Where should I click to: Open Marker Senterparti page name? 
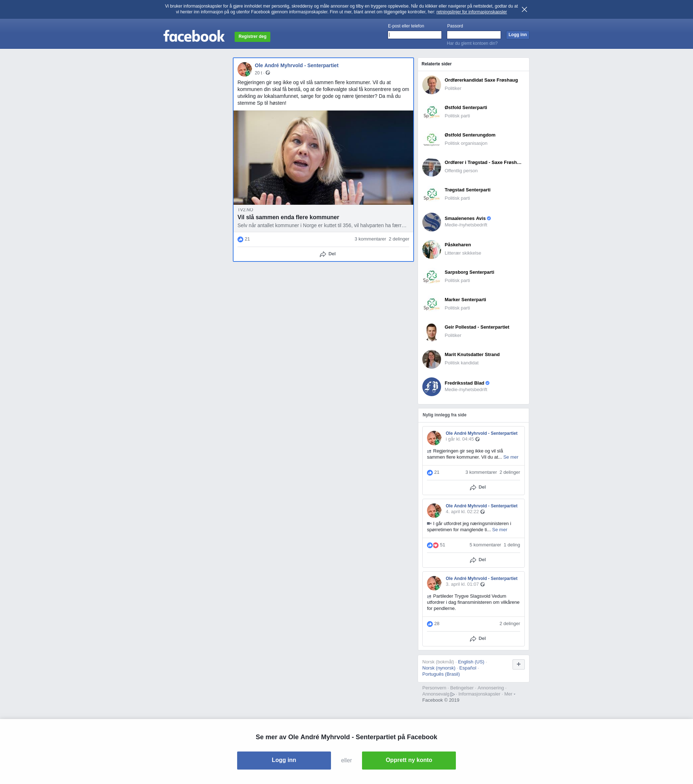465,300
